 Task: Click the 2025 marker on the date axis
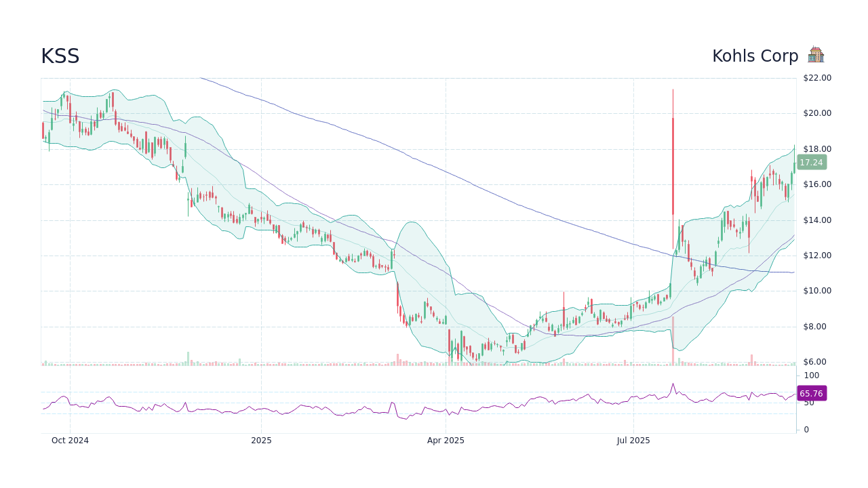261,441
